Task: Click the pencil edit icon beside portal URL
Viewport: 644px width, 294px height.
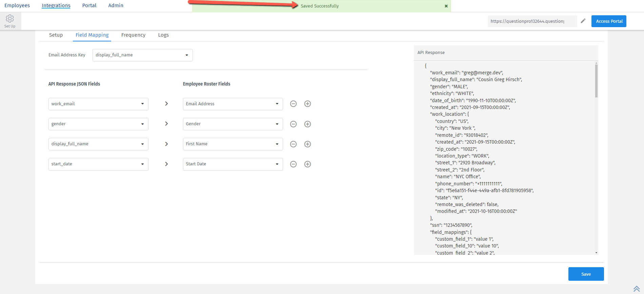Action: point(583,21)
